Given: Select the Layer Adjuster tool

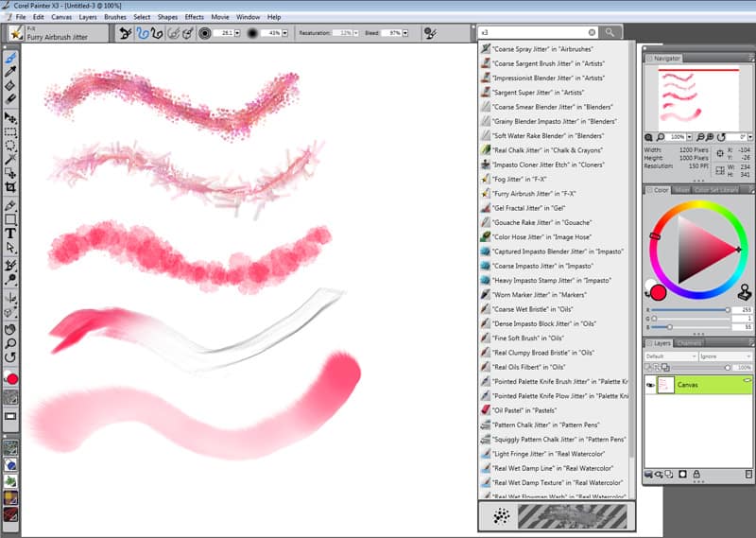Looking at the screenshot, I should pyautogui.click(x=10, y=117).
